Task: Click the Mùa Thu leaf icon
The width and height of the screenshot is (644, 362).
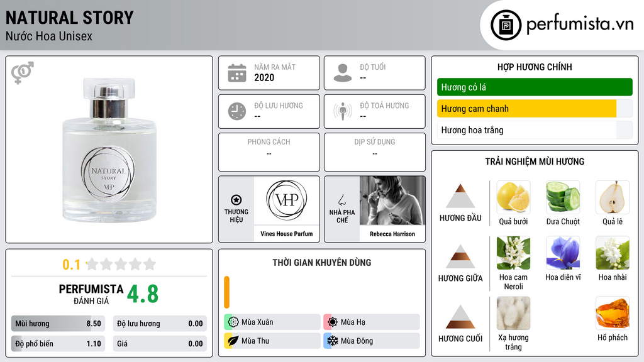Action: tap(233, 341)
